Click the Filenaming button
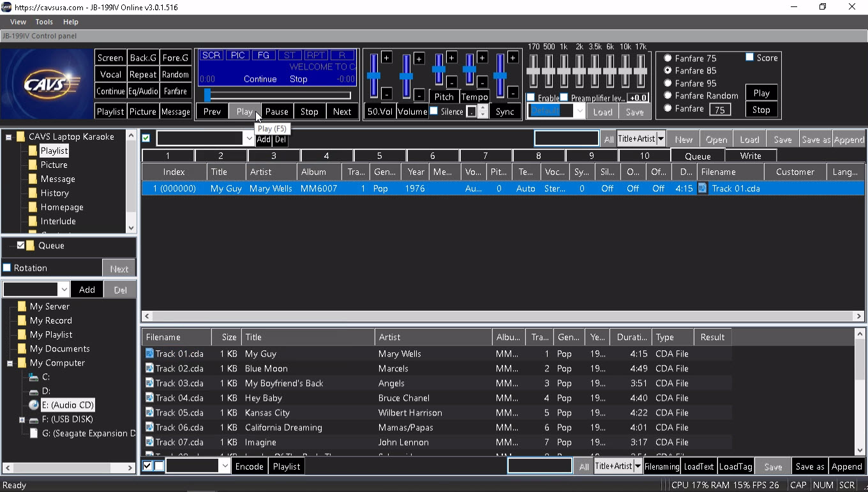Viewport: 868px width, 492px height. click(662, 466)
